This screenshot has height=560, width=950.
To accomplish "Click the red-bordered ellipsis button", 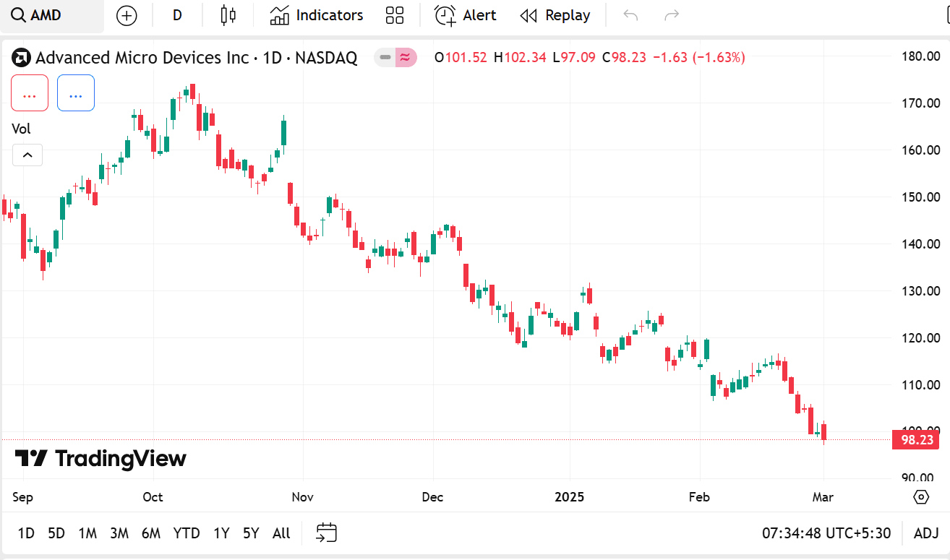I will click(x=30, y=93).
